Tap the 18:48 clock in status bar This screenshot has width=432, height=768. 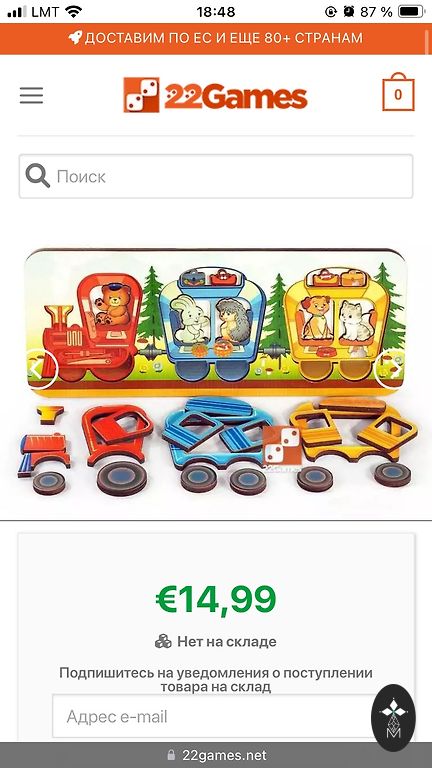pyautogui.click(x=216, y=12)
